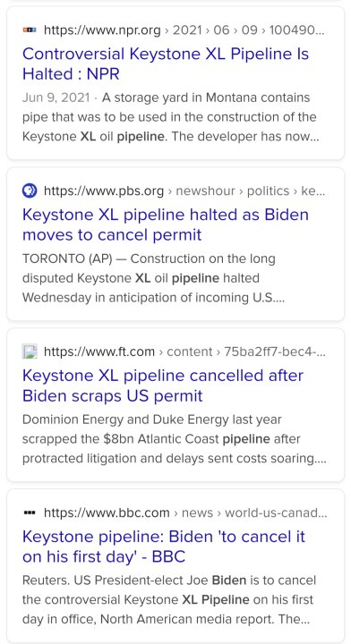Open BBC headline 'Biden to cancel it on his first day'
351x644 pixels.
pos(164,547)
